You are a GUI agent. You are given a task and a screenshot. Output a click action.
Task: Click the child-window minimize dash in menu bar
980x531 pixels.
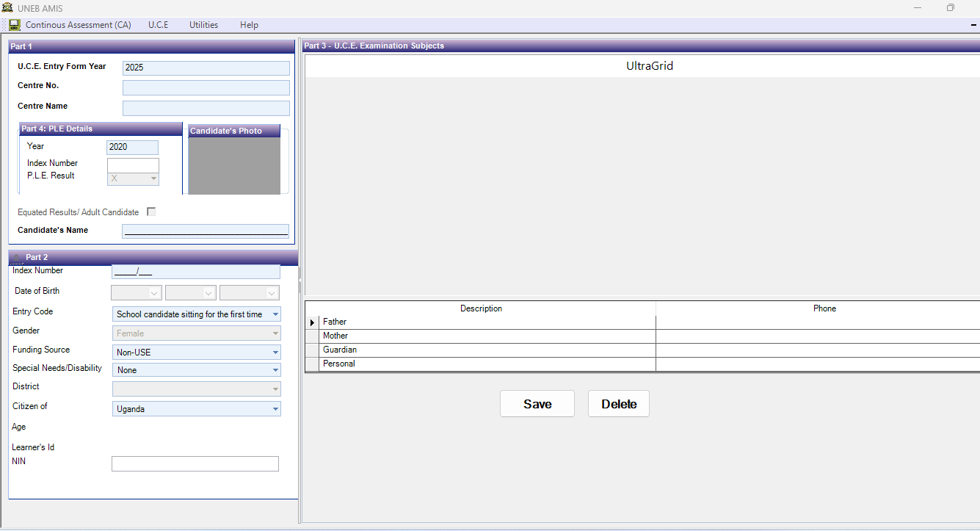click(973, 25)
